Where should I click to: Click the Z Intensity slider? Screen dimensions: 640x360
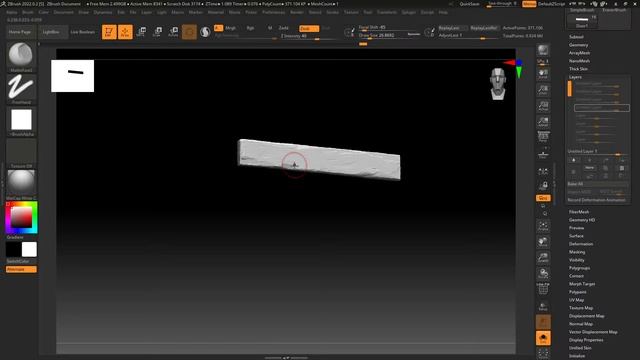[x=309, y=36]
